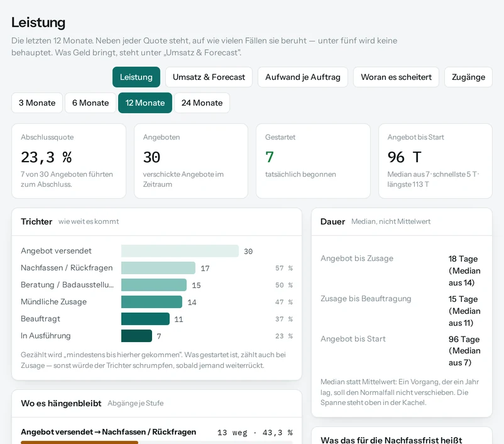504x444 pixels.
Task: Click the Dauer panel heading
Action: 332,221
